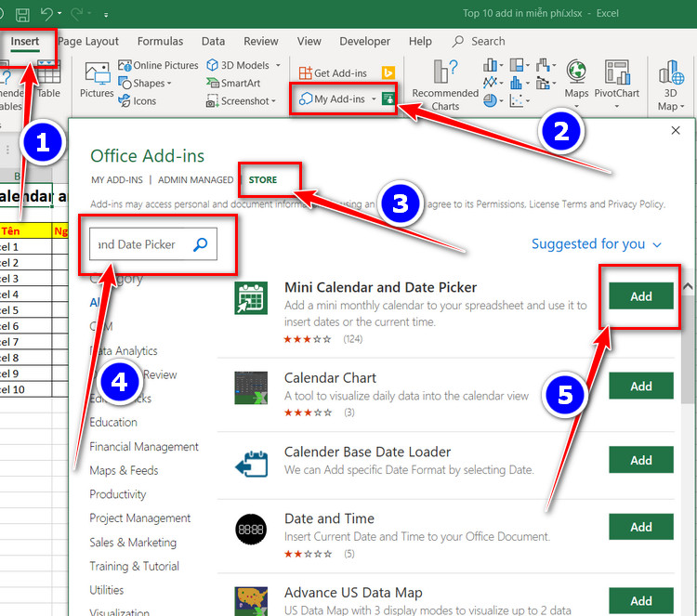Click the Maps chart button
The height and width of the screenshot is (616, 697).
pos(576,84)
